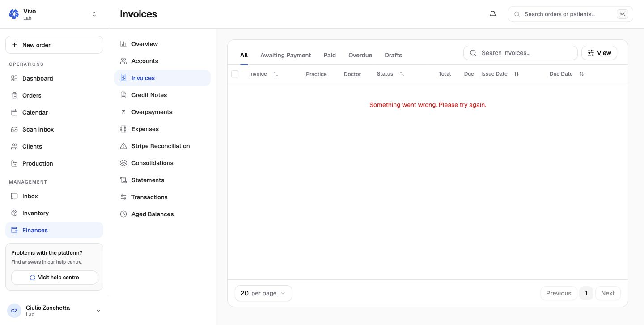Image resolution: width=644 pixels, height=325 pixels.
Task: Tick the select-all invoices checkbox
Action: point(235,74)
